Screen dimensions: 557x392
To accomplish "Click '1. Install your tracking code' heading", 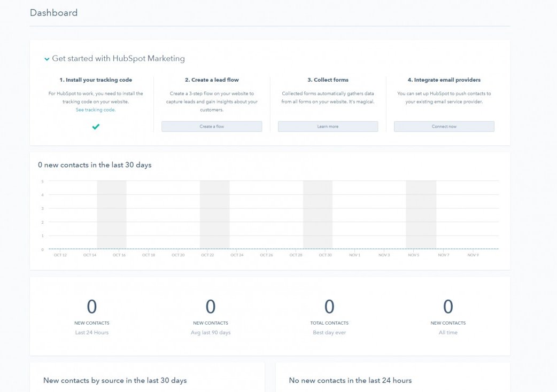I will [x=96, y=80].
